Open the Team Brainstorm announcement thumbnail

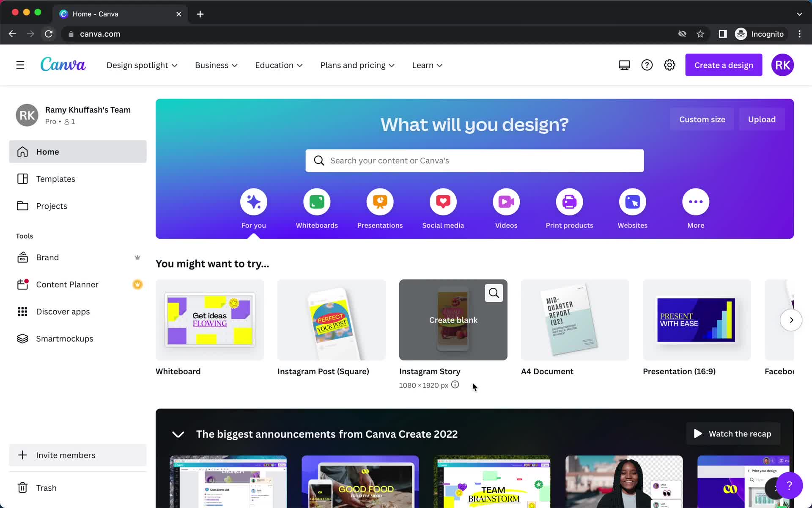(492, 482)
